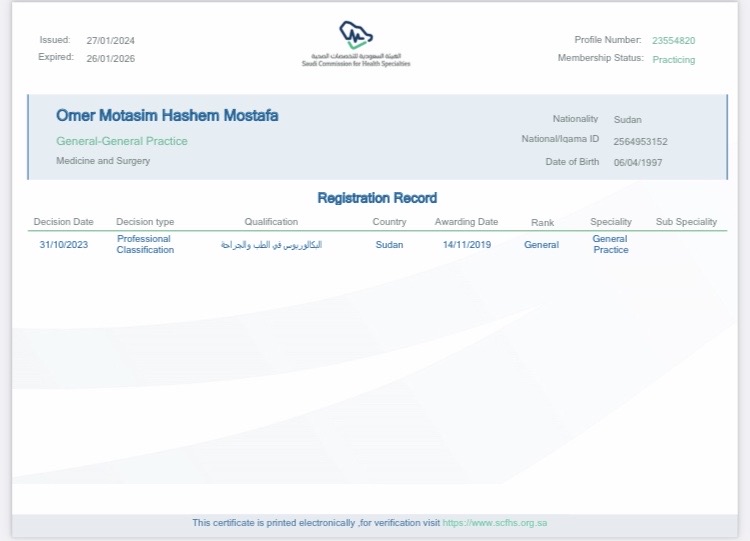The width and height of the screenshot is (750, 541).
Task: Click the expired date 26/01/2026
Action: (x=110, y=58)
